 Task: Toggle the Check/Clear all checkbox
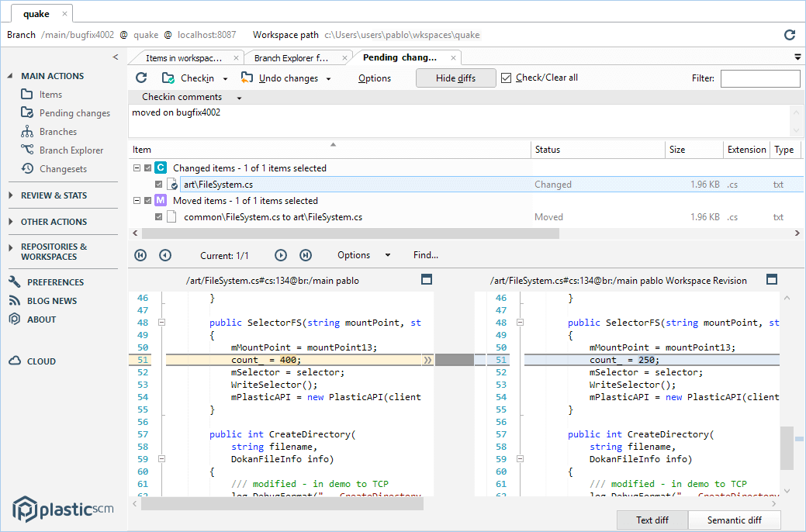507,78
